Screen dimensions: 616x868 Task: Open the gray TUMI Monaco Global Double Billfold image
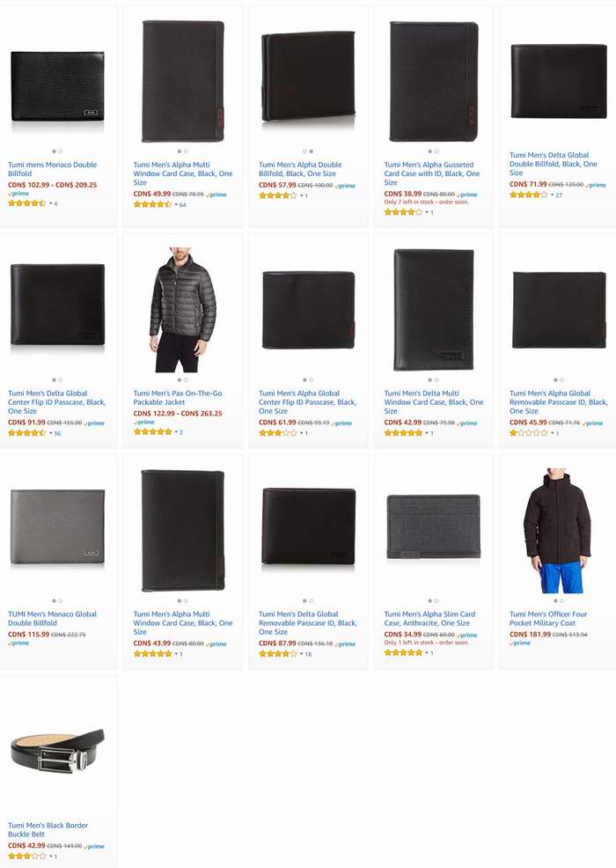[57, 526]
